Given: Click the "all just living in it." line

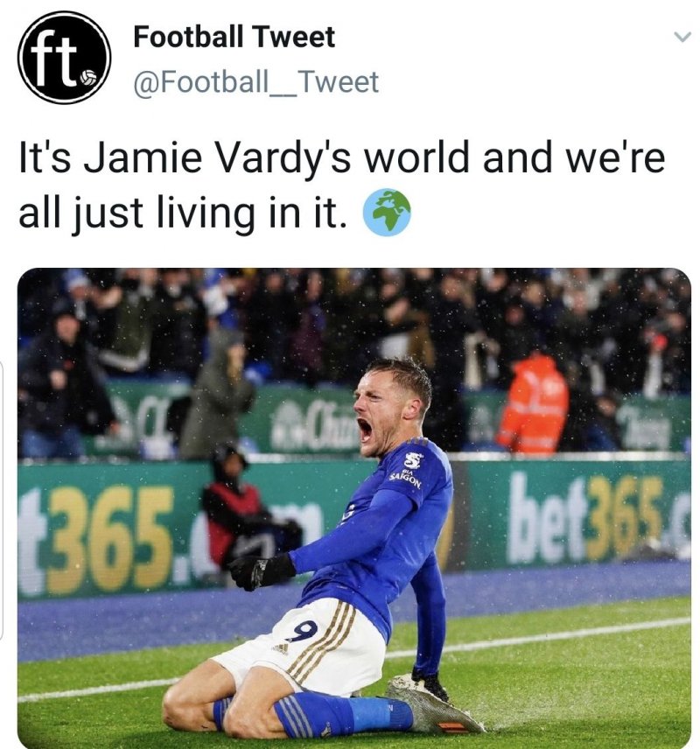Looking at the screenshot, I should [x=182, y=212].
